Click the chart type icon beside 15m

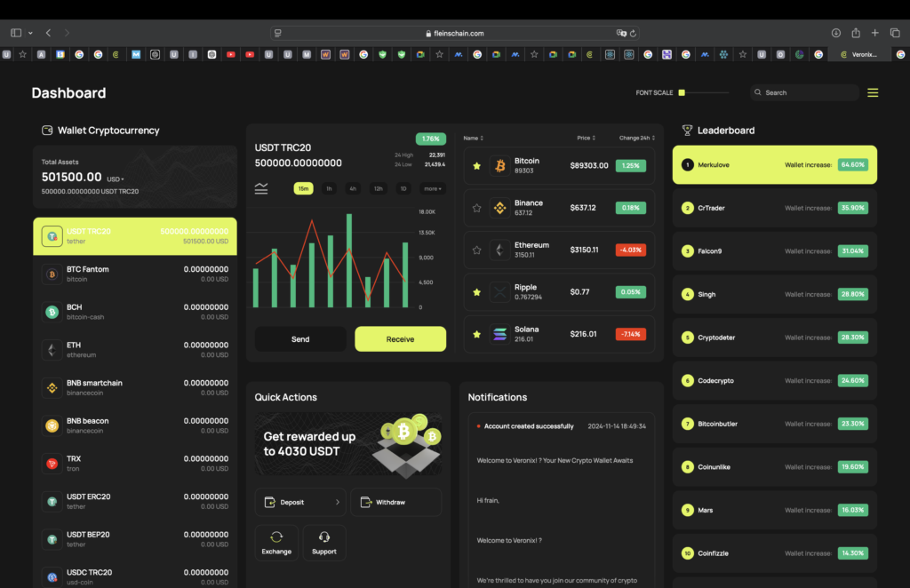[261, 188]
